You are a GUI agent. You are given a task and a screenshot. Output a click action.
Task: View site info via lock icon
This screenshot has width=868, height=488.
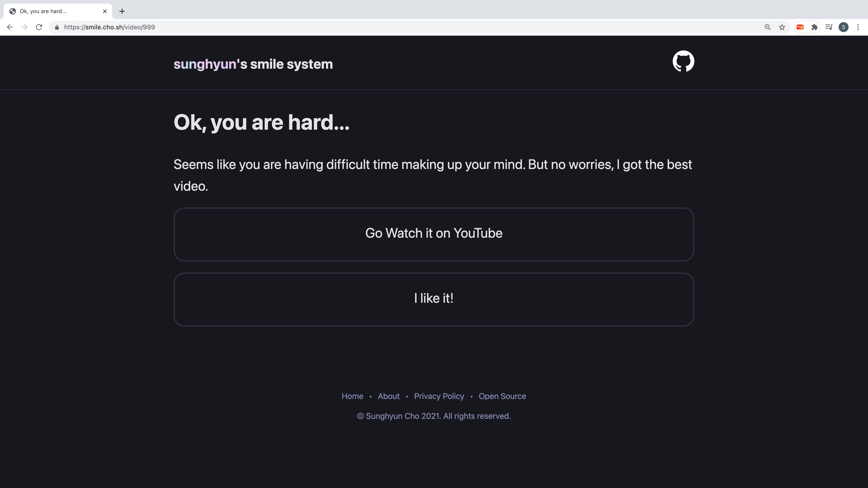[x=57, y=27]
